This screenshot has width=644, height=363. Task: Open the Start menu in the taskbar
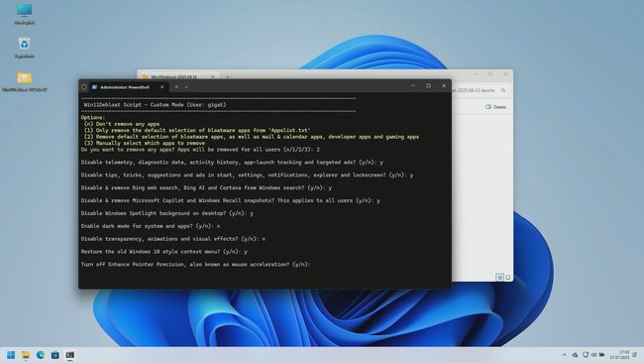11,355
